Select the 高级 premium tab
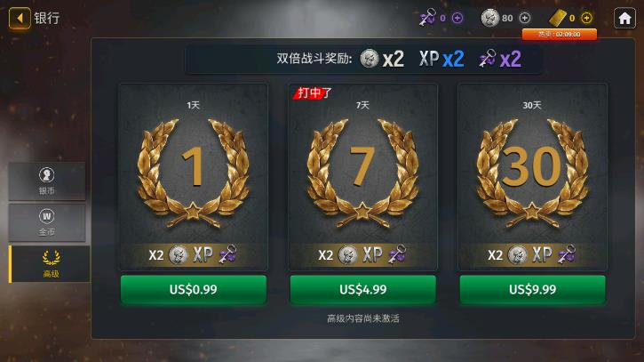 [x=49, y=264]
